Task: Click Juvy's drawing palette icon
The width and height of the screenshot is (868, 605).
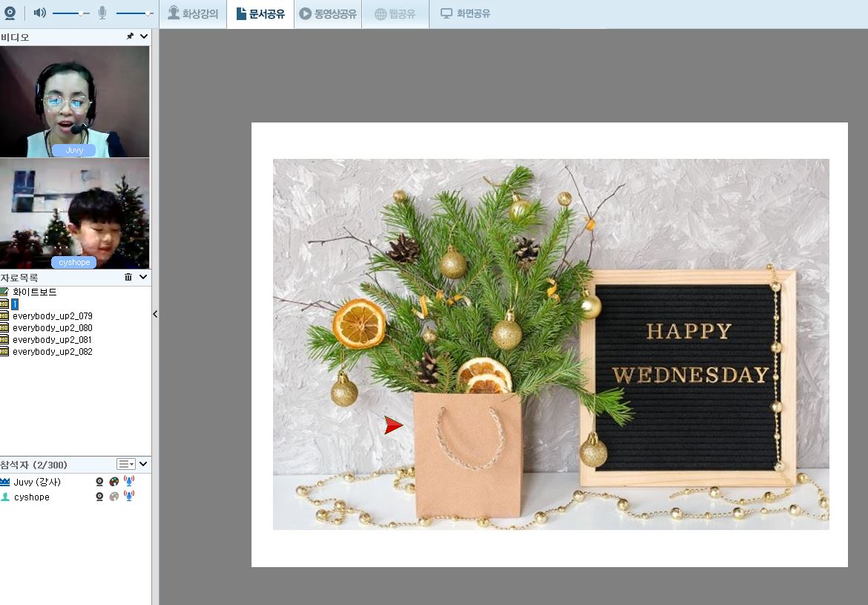Action: coord(114,482)
